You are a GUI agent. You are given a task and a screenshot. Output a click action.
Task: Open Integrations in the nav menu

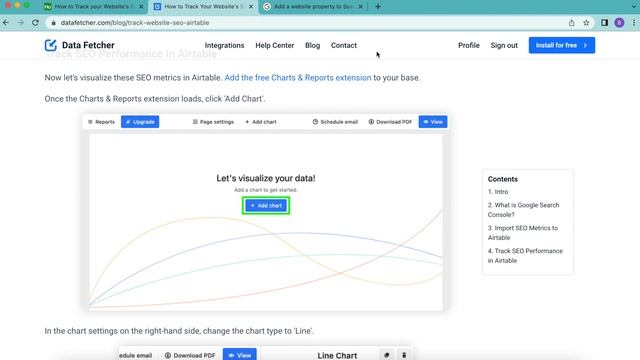224,45
